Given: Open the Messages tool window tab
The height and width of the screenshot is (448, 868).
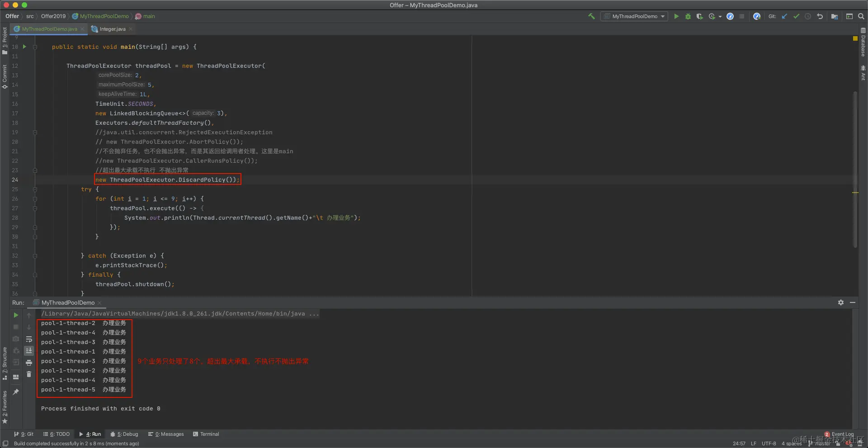Looking at the screenshot, I should pos(166,434).
